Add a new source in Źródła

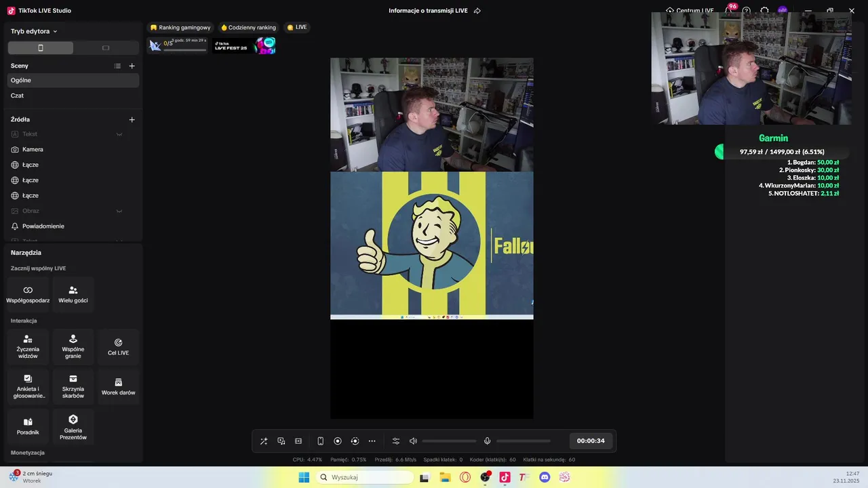point(132,119)
